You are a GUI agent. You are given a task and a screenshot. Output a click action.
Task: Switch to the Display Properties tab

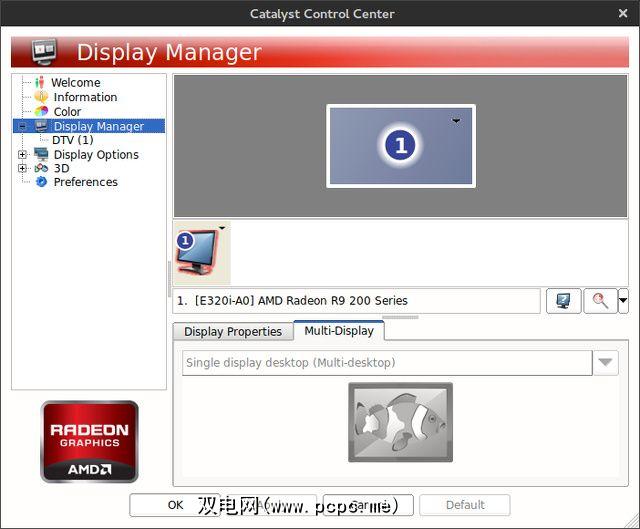pos(233,331)
